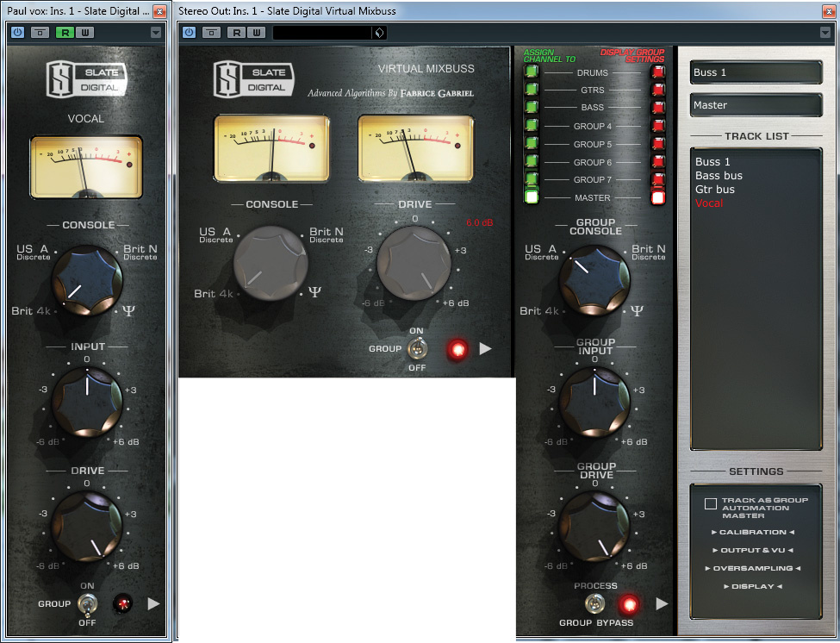Screen dimensions: 840x643
Task: Enable Track As Group Automation Master checkbox
Action: (711, 503)
